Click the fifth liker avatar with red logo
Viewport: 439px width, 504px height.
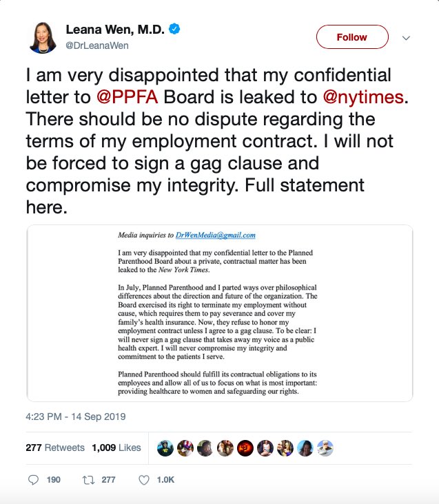(245, 448)
